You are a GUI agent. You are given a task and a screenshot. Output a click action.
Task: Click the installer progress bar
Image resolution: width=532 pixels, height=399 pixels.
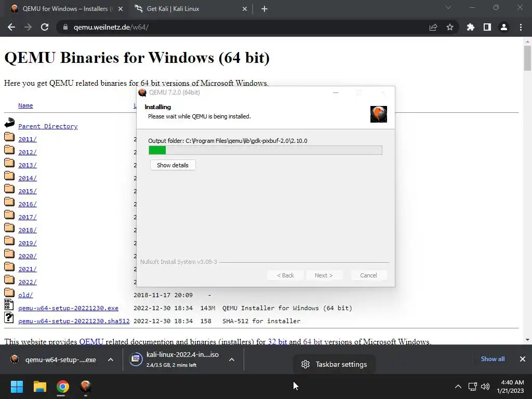point(265,150)
